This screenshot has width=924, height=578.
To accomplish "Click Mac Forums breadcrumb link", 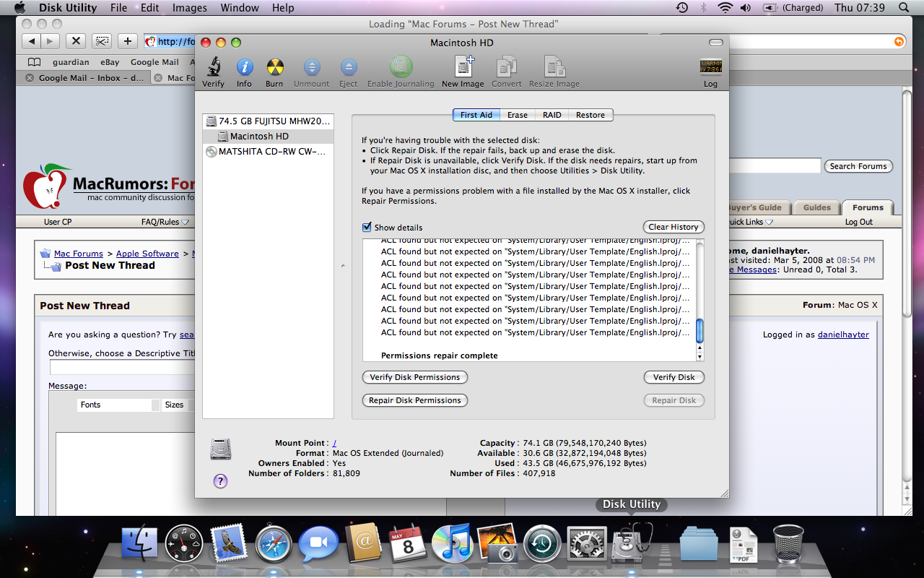I will (x=79, y=254).
